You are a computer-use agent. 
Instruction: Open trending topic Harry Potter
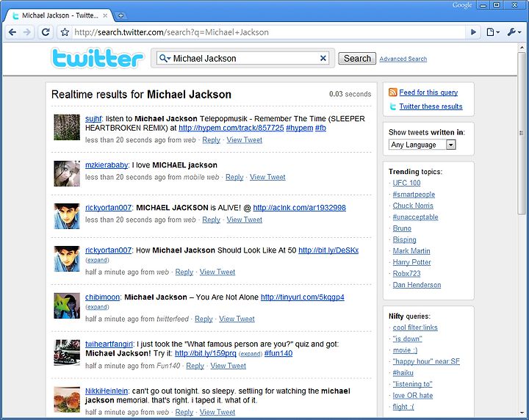411,262
